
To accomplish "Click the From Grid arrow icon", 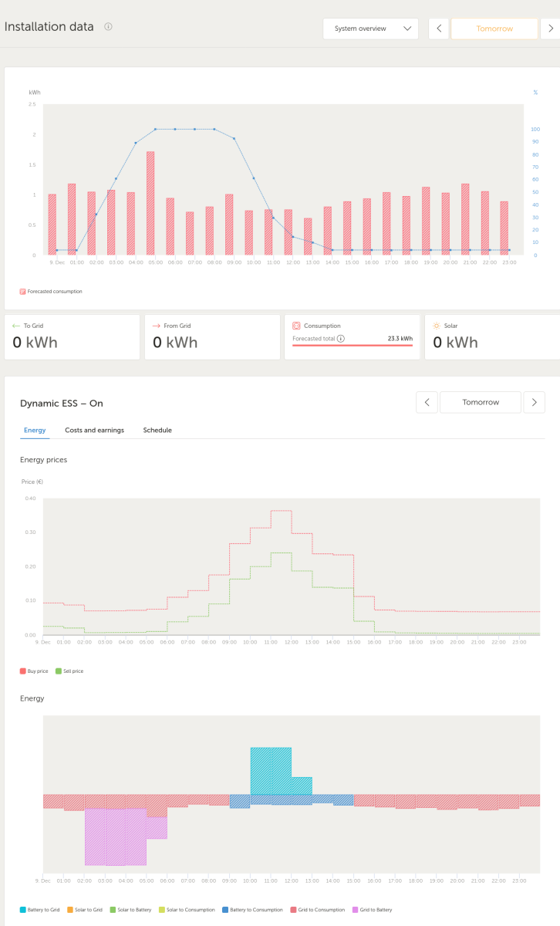I will [156, 326].
